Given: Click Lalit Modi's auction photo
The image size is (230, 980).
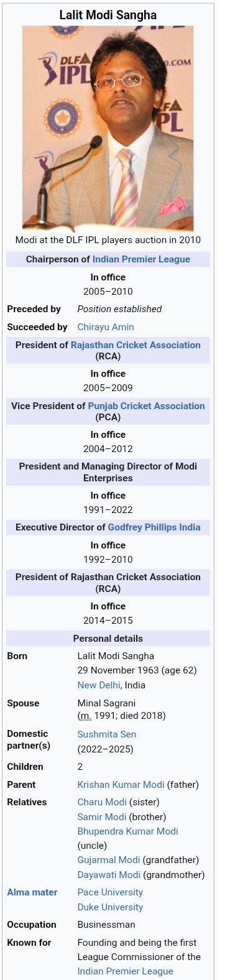Looking at the screenshot, I should pos(108,129).
